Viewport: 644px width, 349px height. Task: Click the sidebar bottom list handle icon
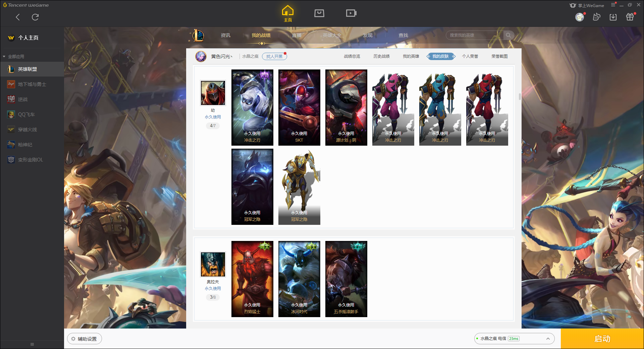click(x=32, y=344)
